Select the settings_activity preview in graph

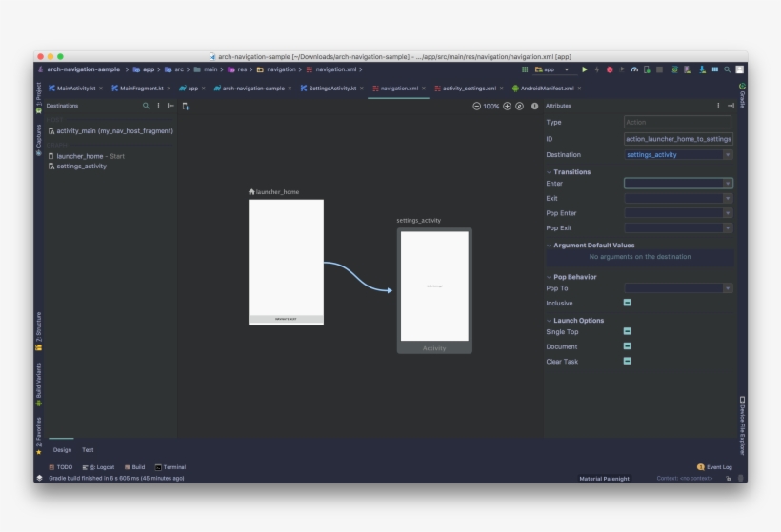[434, 290]
